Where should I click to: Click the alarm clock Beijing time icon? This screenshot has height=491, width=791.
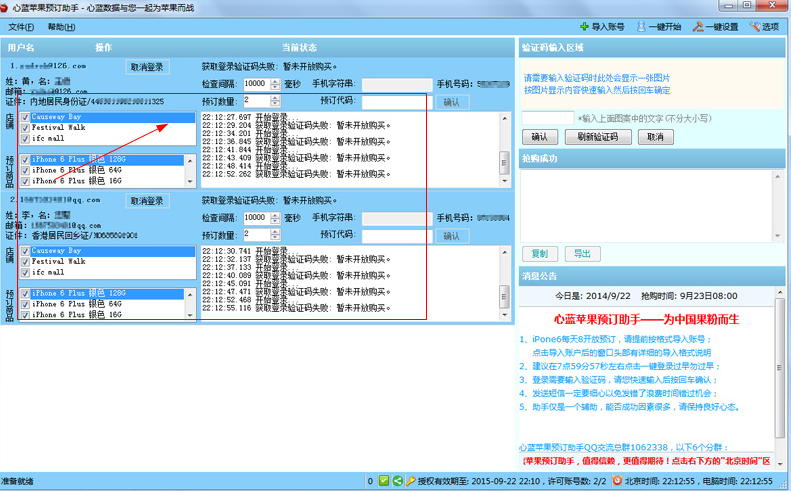point(616,481)
